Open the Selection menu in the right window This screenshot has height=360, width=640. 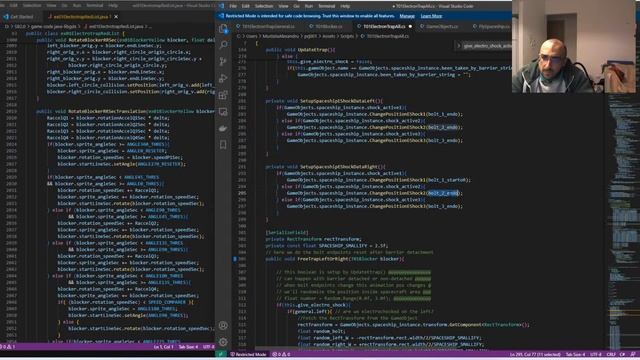click(264, 6)
